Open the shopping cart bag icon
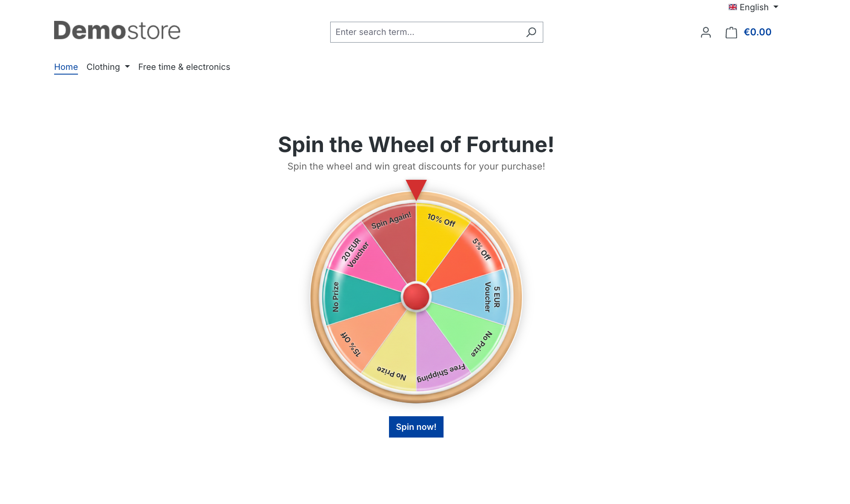This screenshot has width=850, height=504. pyautogui.click(x=731, y=32)
